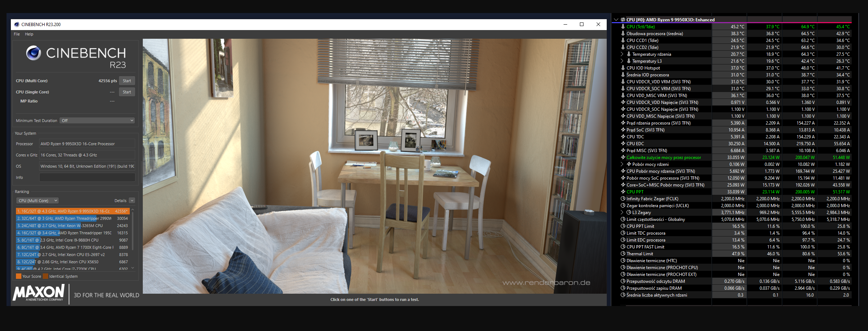
Task: Click the thermometer icon of CPU VDD_MISC VRM
Action: (623, 95)
